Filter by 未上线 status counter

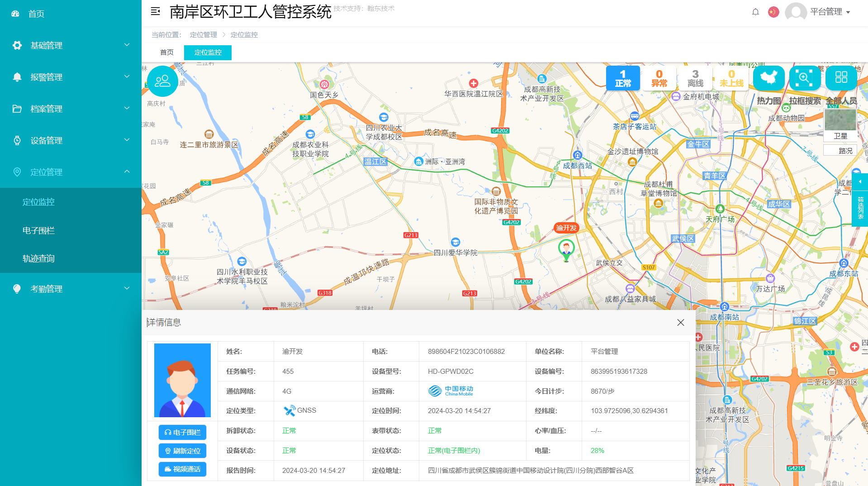[x=731, y=78]
